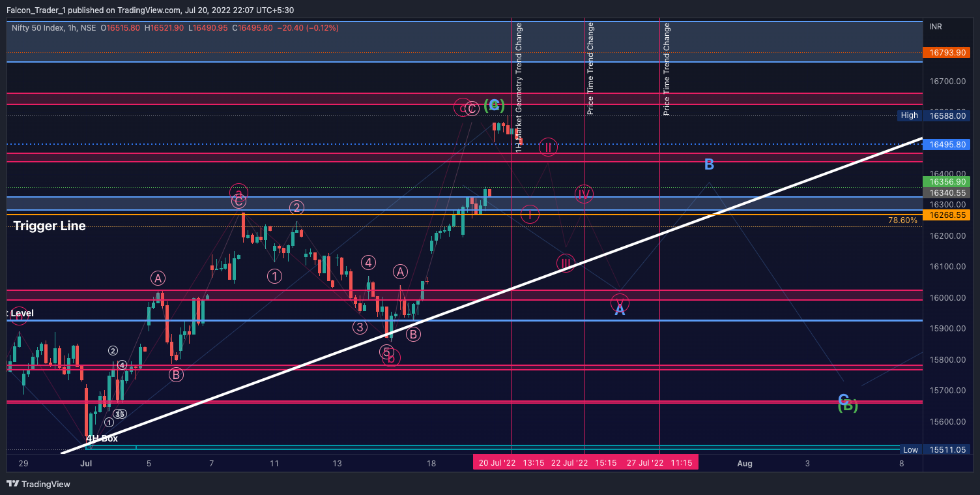Click the 18 date tick on time axis

(x=431, y=463)
